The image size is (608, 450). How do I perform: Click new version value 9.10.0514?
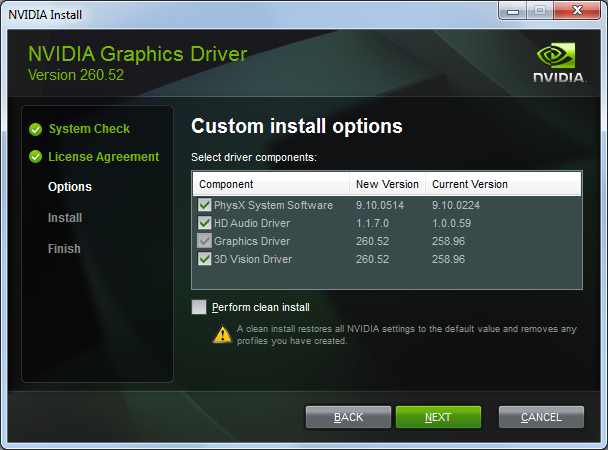coord(380,205)
